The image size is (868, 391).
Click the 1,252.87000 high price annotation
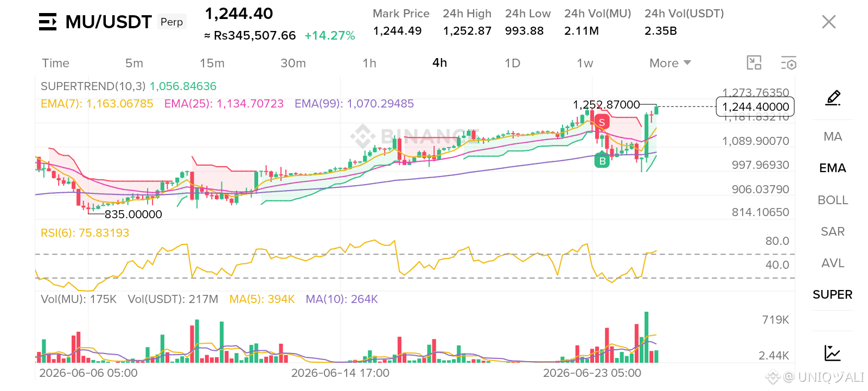click(x=607, y=105)
